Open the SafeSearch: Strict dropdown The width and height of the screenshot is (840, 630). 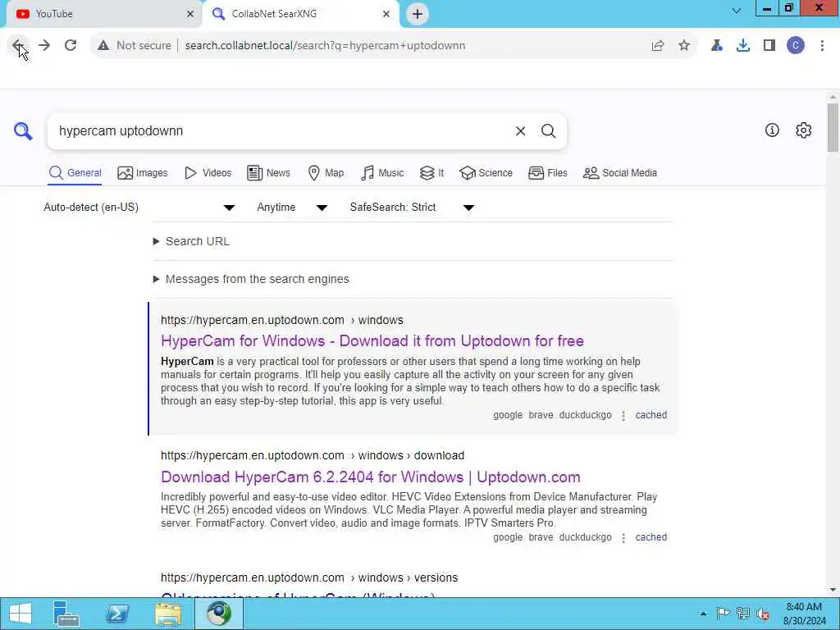point(412,208)
